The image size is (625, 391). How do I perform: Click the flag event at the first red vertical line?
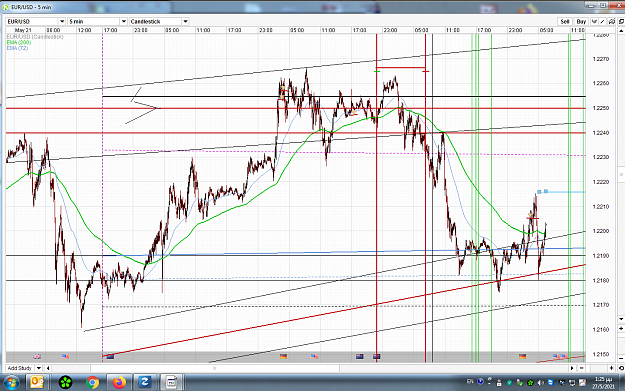pos(377,356)
